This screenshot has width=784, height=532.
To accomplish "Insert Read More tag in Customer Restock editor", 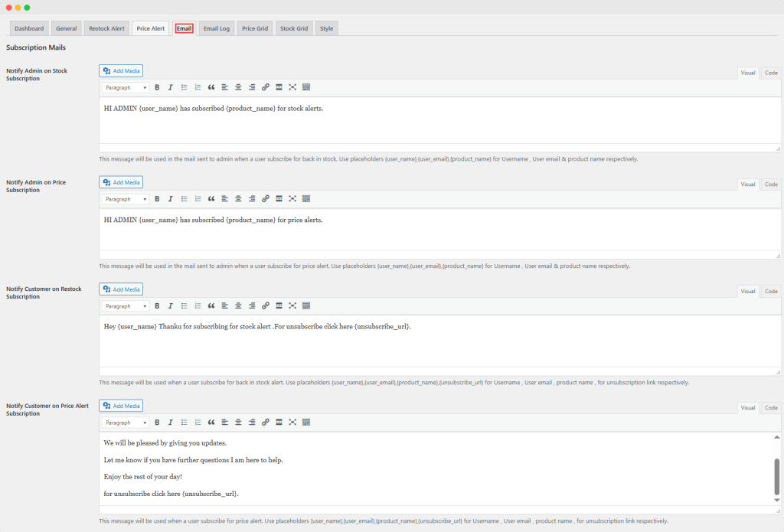I will coord(279,306).
